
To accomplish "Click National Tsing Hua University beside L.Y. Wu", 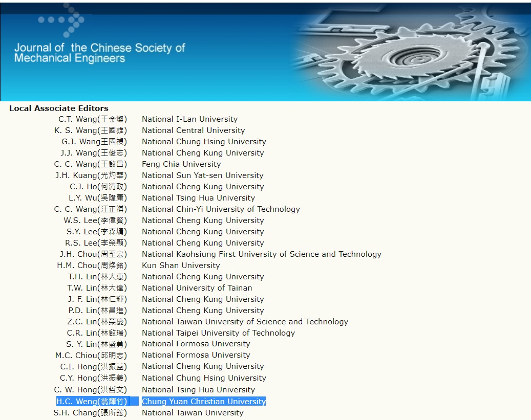I will tap(199, 198).
